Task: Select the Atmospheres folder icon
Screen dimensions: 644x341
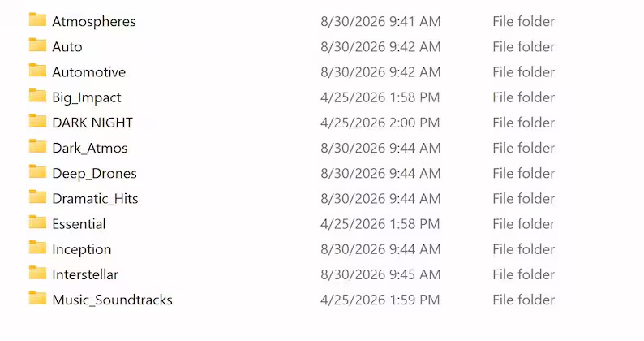Action: tap(37, 19)
